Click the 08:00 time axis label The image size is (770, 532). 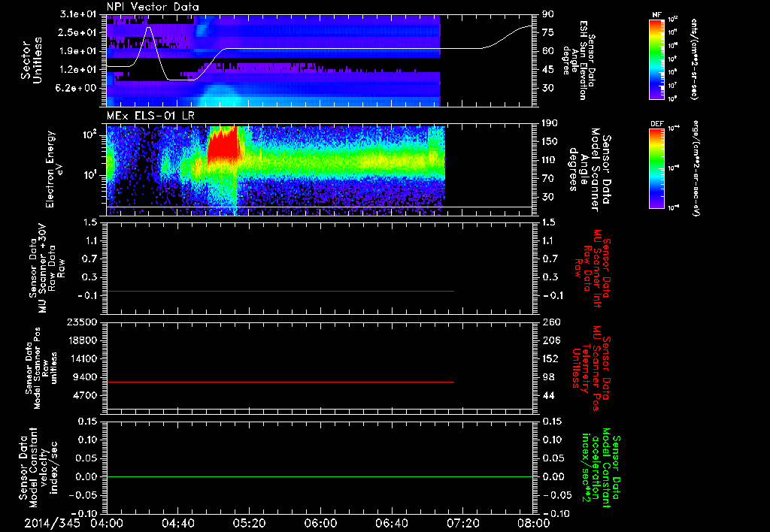coord(534,523)
